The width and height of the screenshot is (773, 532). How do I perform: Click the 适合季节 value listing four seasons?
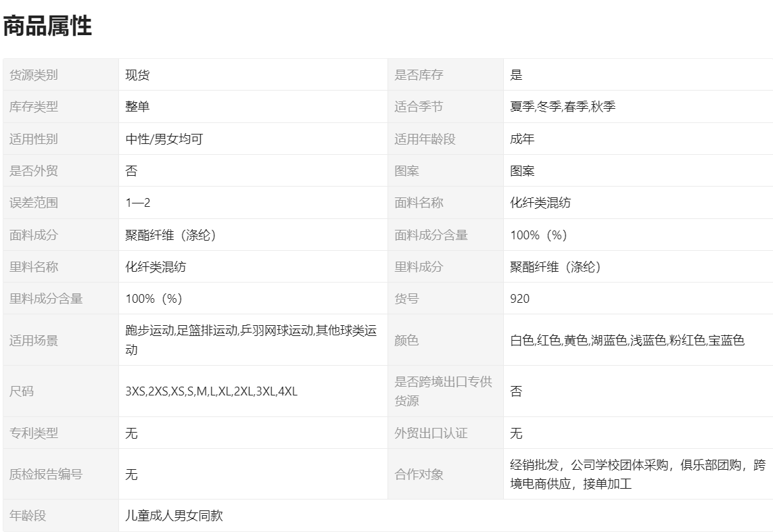pos(563,107)
